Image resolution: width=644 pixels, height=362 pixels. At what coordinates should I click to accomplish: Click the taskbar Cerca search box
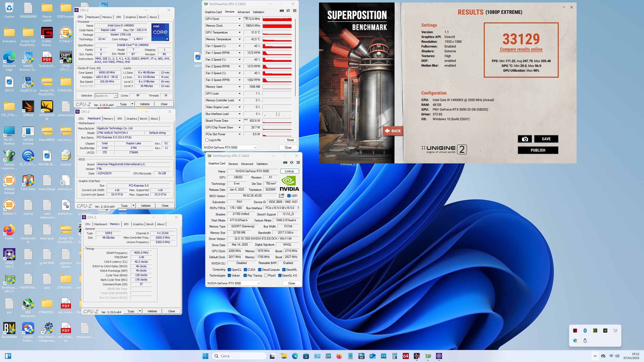coord(239,356)
